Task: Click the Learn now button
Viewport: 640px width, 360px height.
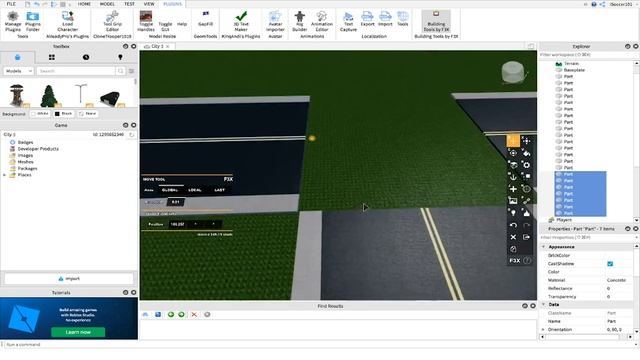Action: click(x=78, y=332)
